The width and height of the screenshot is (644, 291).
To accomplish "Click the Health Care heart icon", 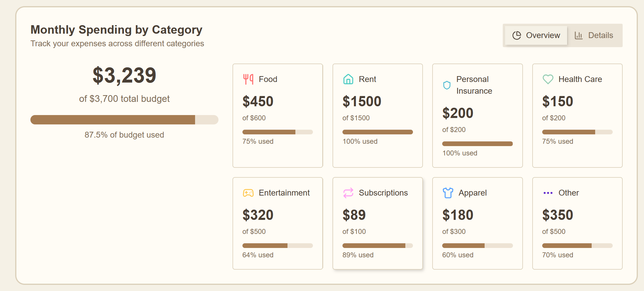I will pyautogui.click(x=548, y=79).
